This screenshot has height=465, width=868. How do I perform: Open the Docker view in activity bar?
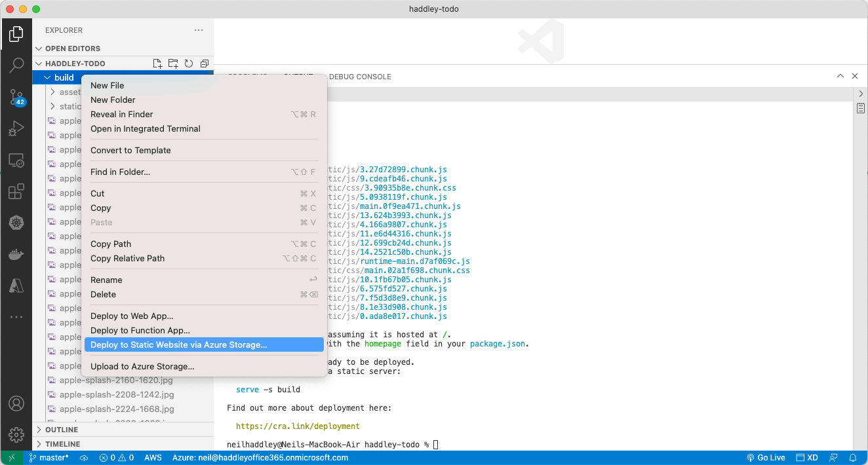point(16,254)
